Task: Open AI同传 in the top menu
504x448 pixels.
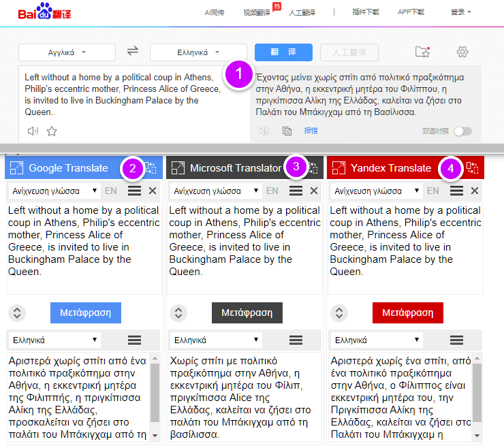Action: tap(215, 12)
